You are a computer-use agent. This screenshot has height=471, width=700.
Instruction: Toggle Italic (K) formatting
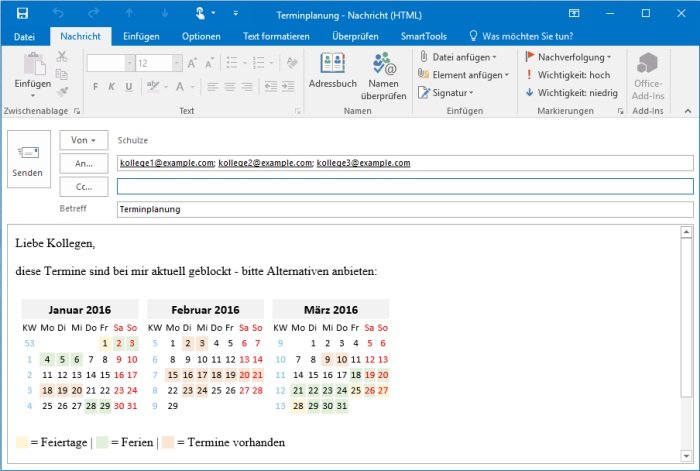[x=112, y=87]
